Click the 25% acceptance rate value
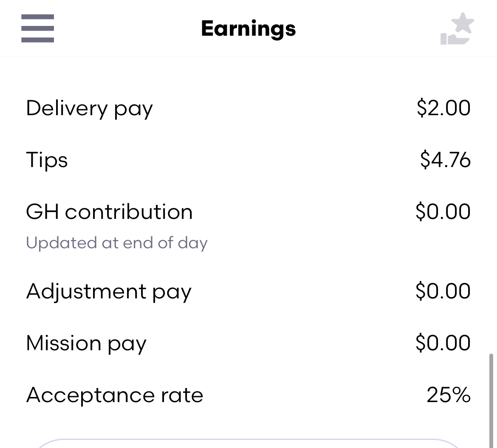Screen dimensions: 497x448 [x=449, y=395]
